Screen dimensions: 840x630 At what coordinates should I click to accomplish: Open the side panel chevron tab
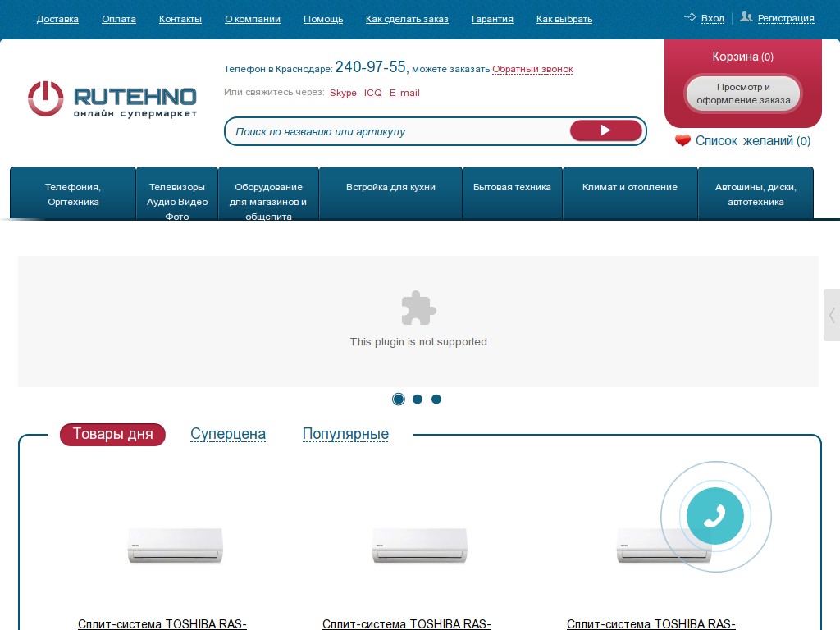coord(832,315)
